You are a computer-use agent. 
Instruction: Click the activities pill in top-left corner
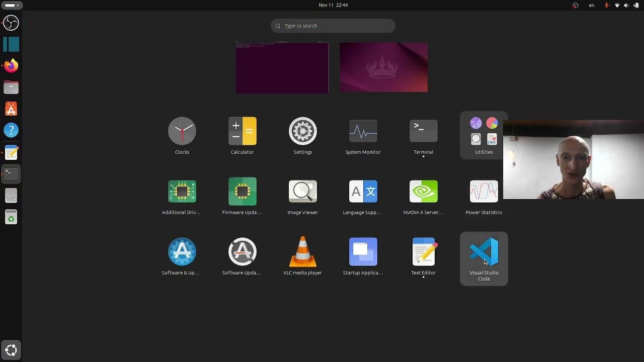pyautogui.click(x=11, y=5)
